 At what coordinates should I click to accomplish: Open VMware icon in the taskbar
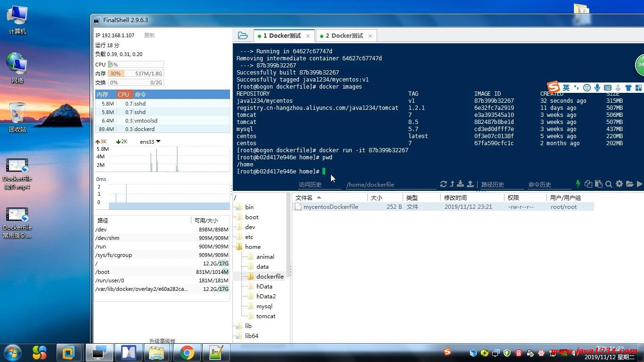pos(69,353)
